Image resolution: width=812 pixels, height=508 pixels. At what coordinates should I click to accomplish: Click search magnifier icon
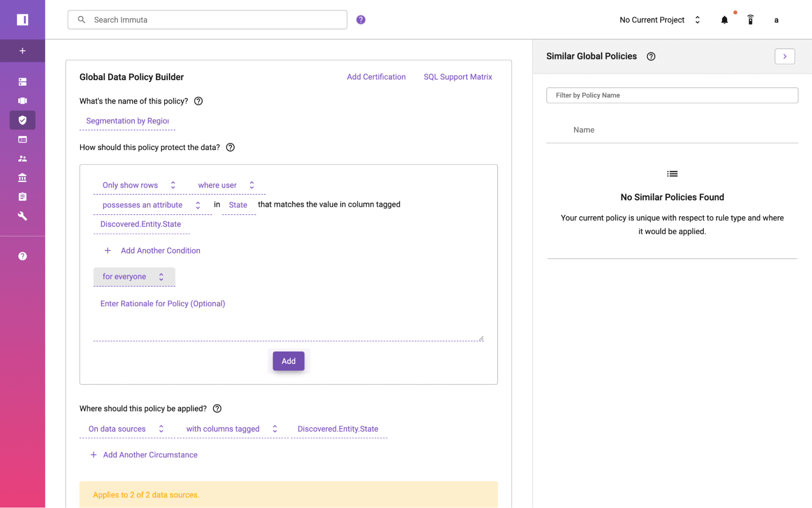(x=82, y=20)
